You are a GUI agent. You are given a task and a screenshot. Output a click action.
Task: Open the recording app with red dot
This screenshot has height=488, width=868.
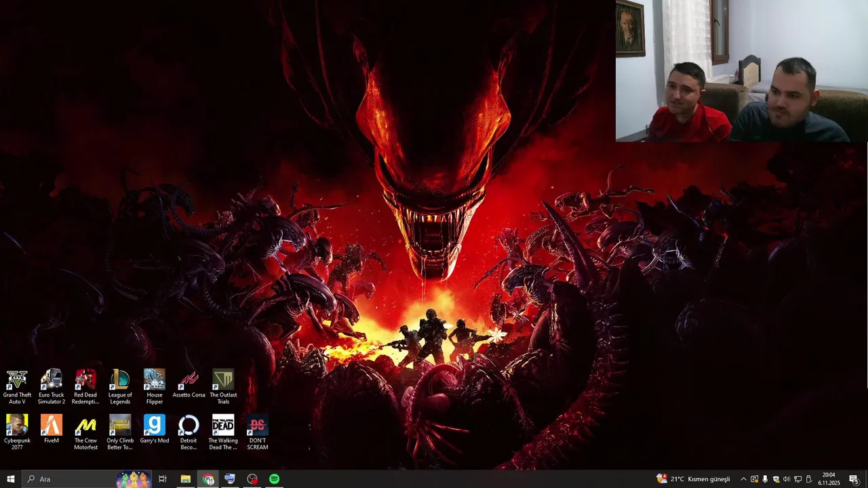[252, 479]
